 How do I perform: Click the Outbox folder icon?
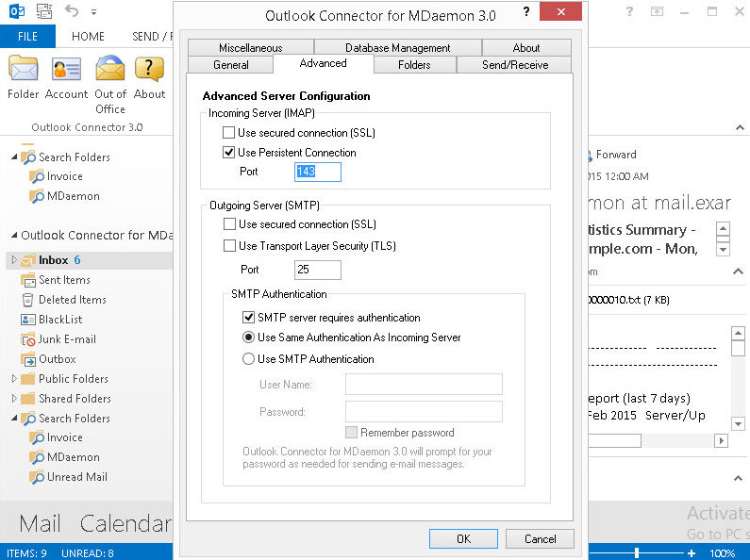pyautogui.click(x=28, y=359)
